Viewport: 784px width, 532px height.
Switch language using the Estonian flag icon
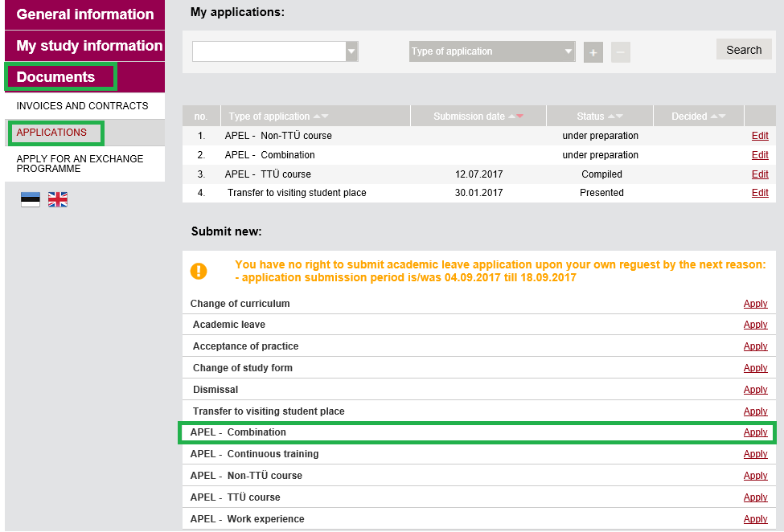coord(31,199)
